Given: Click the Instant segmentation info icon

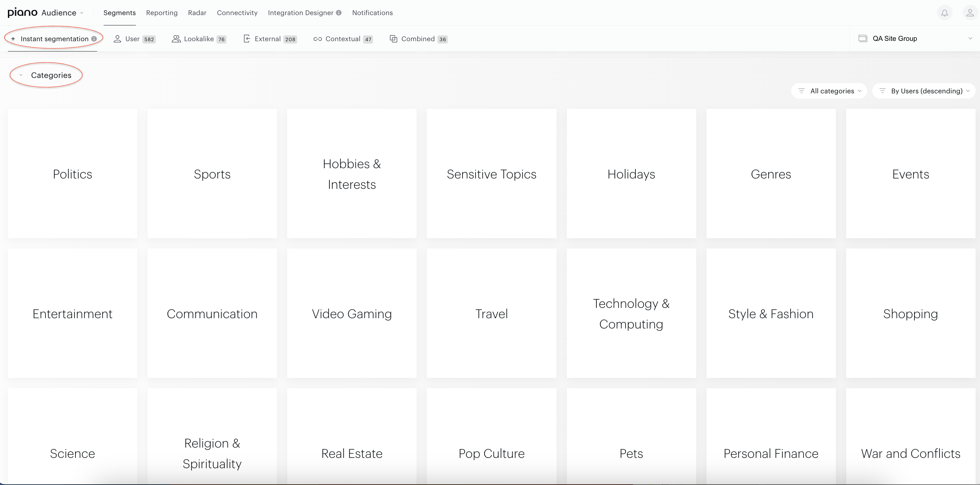Looking at the screenshot, I should (x=94, y=39).
